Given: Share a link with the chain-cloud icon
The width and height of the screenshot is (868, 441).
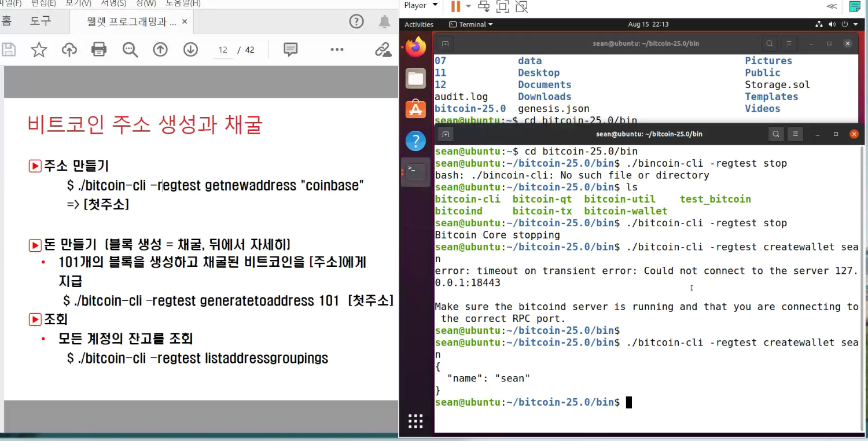Looking at the screenshot, I should (x=383, y=50).
